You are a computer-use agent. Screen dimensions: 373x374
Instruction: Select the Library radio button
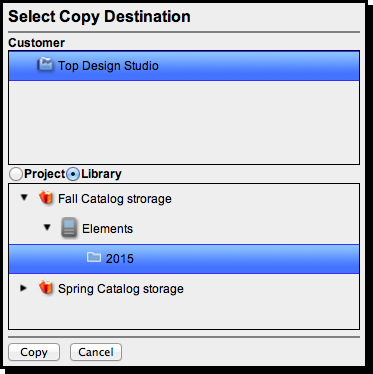[73, 174]
